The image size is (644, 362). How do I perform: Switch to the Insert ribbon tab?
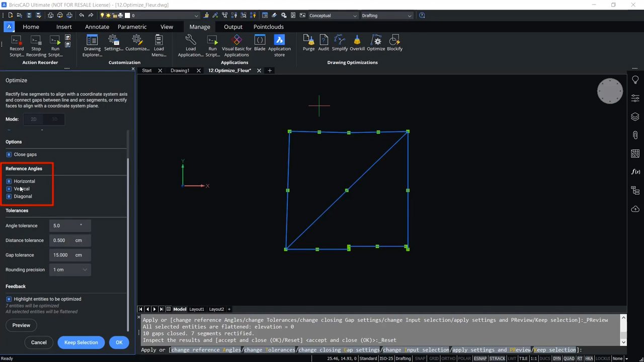[64, 27]
